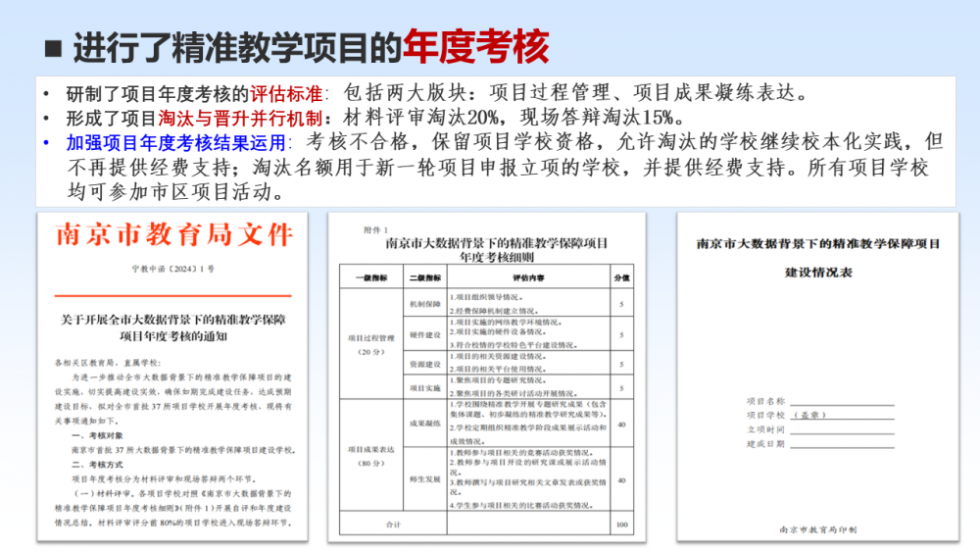
Task: Click the 合计 total row in the table
Action: (x=392, y=525)
